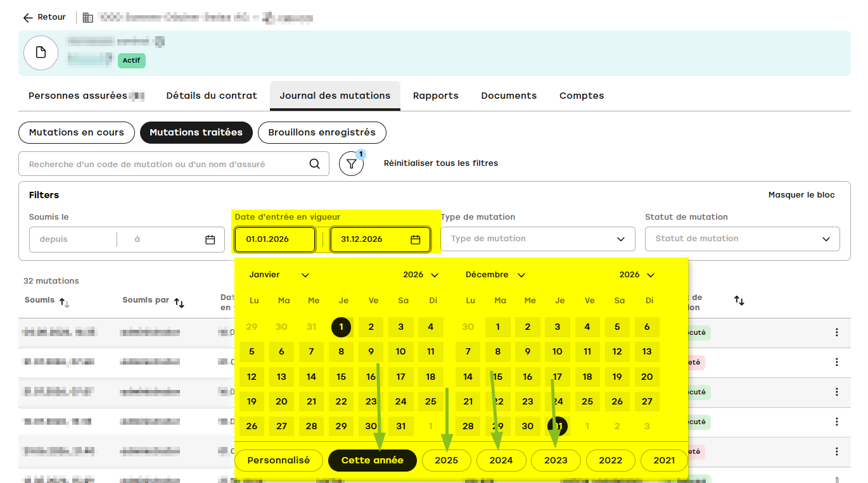Image resolution: width=868 pixels, height=483 pixels.
Task: Click Masquer le bloc
Action: [x=801, y=195]
